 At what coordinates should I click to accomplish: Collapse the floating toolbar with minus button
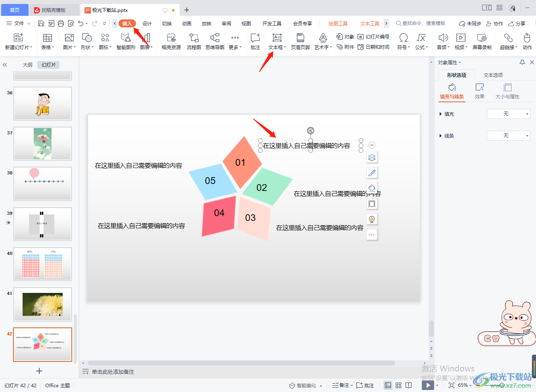click(372, 145)
